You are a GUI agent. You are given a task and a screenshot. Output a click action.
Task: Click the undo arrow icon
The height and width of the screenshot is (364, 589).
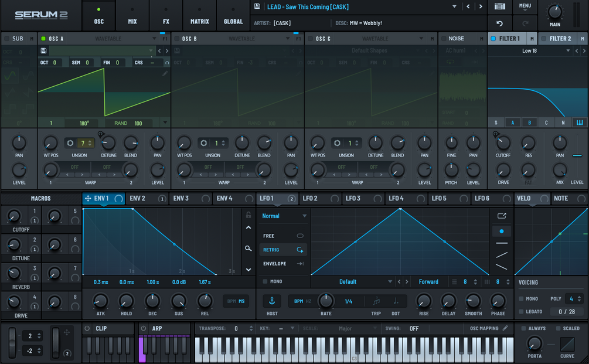tap(499, 23)
